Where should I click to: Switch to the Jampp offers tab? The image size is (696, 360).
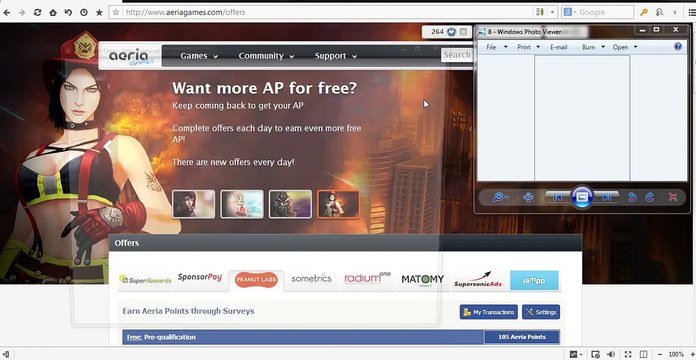tap(534, 281)
